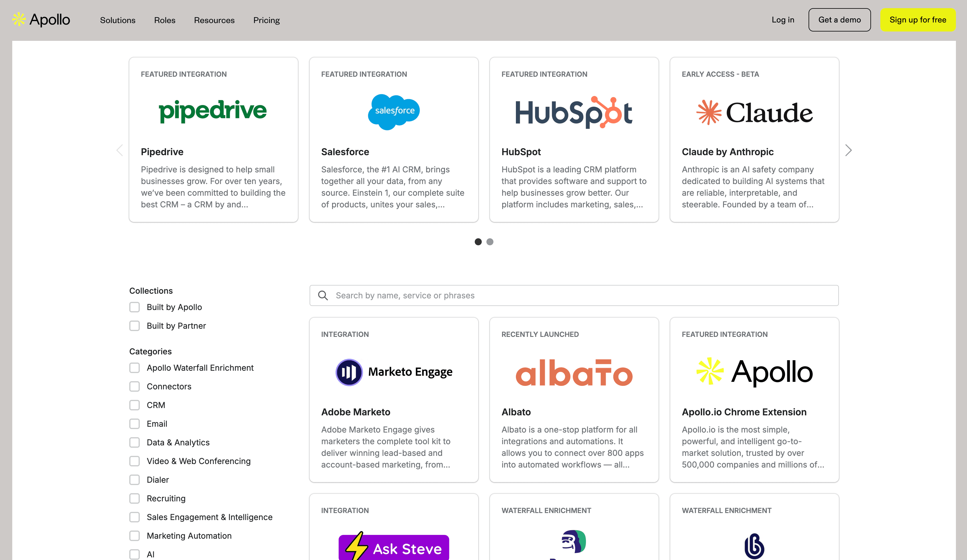Enable the Marketing Automation filter

(134, 536)
